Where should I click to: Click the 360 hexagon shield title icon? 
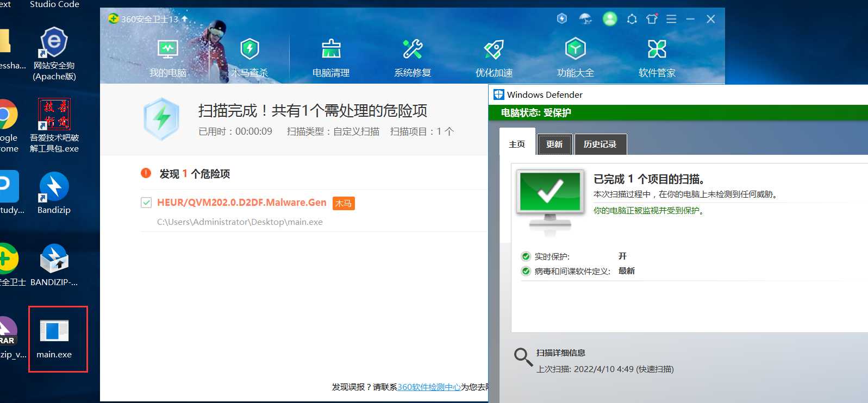click(562, 18)
